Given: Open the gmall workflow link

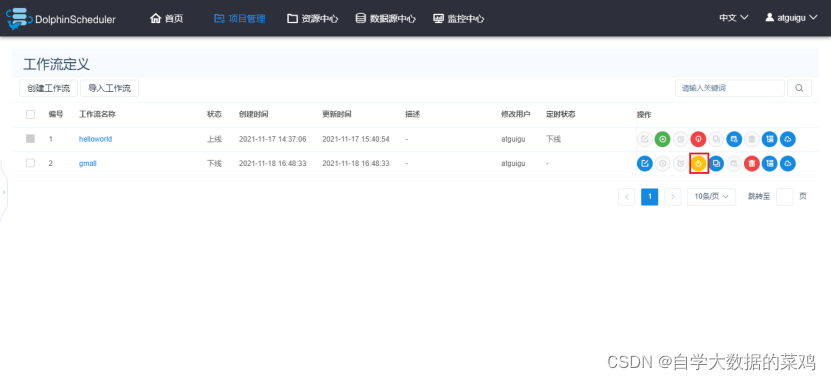Looking at the screenshot, I should pos(87,164).
